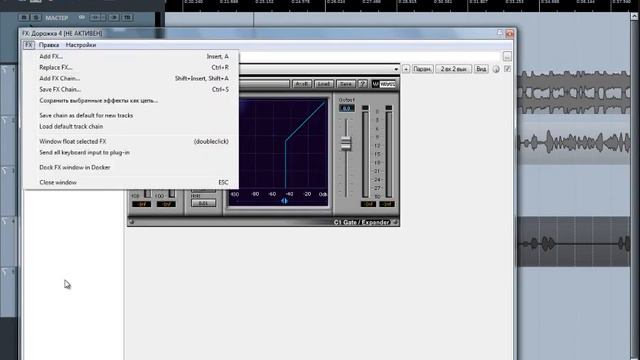
Task: Click the top waveform item in arrange view
Action: tap(574, 91)
